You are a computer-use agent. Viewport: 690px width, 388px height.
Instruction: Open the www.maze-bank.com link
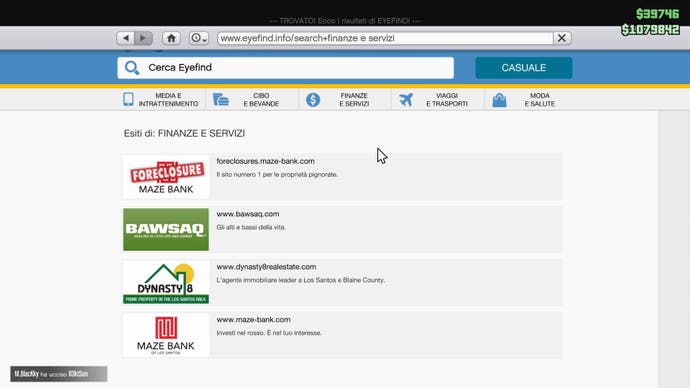point(253,319)
